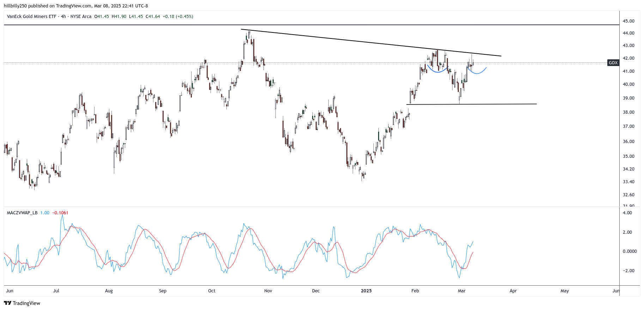Click the red -0.1061 indicator value
This screenshot has height=310, width=644.
60,213
